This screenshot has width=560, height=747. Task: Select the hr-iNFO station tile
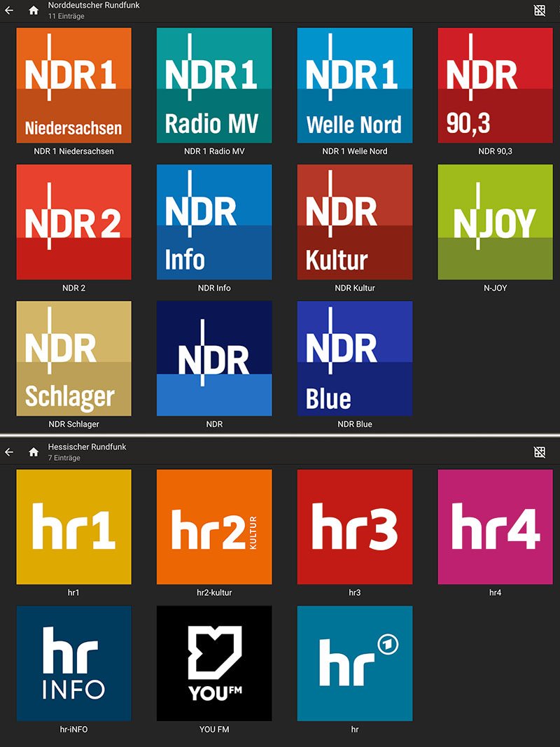coord(73,663)
